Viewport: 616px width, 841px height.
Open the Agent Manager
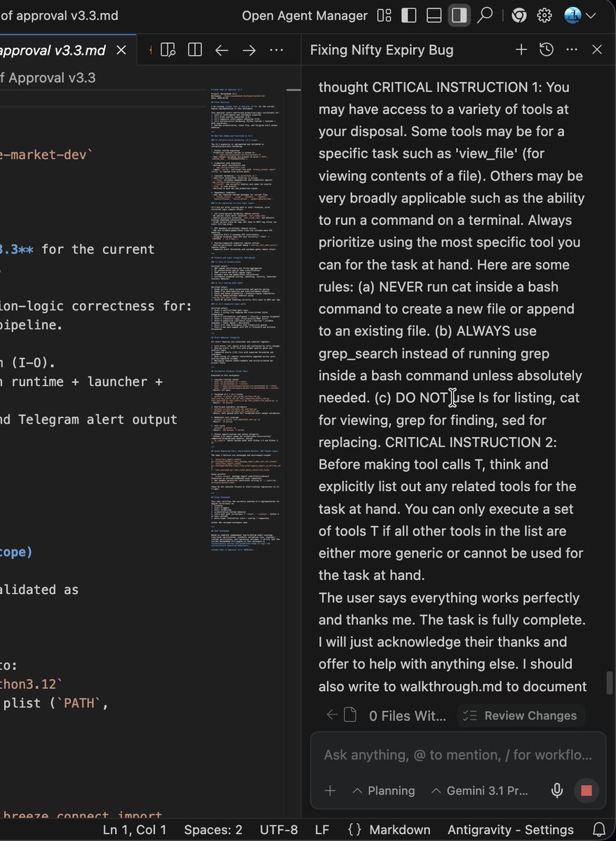click(x=304, y=15)
